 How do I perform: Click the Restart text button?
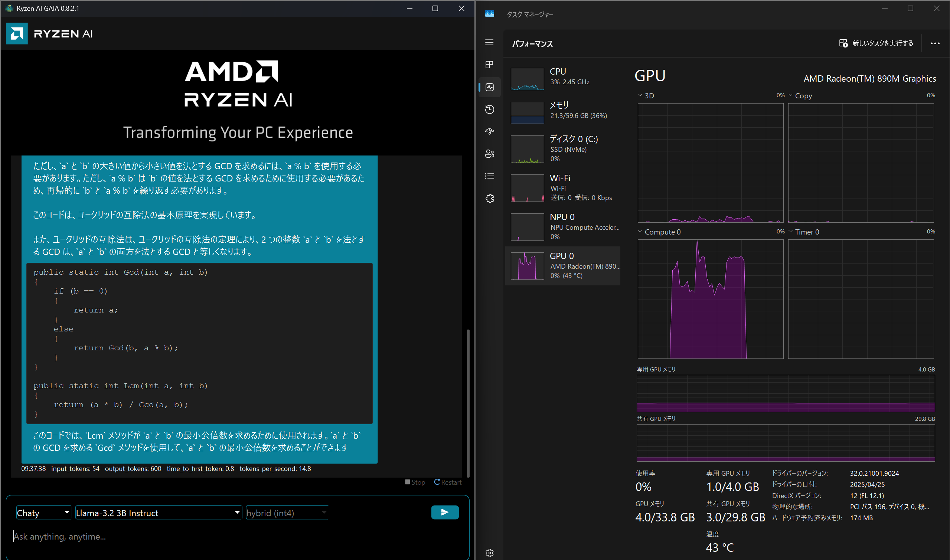coord(451,482)
